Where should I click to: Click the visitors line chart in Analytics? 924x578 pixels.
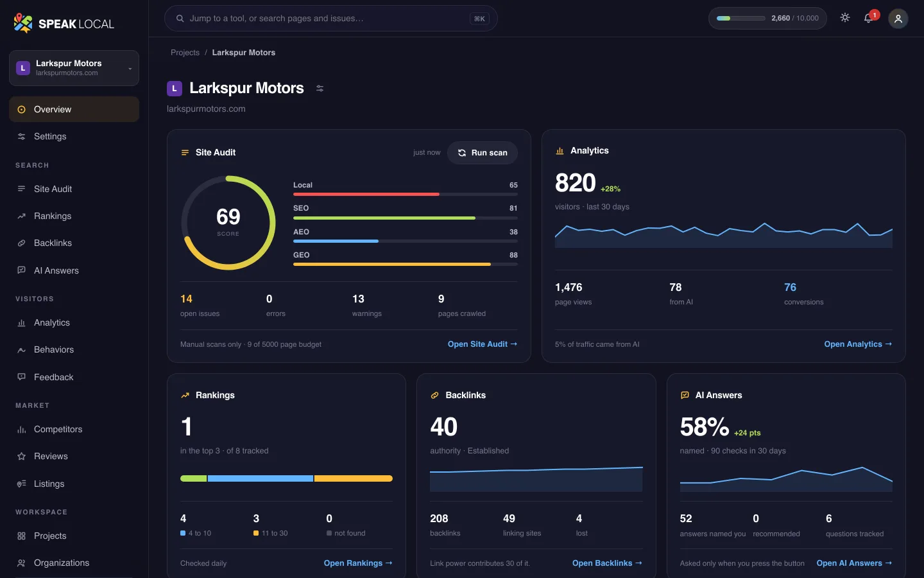(x=724, y=235)
